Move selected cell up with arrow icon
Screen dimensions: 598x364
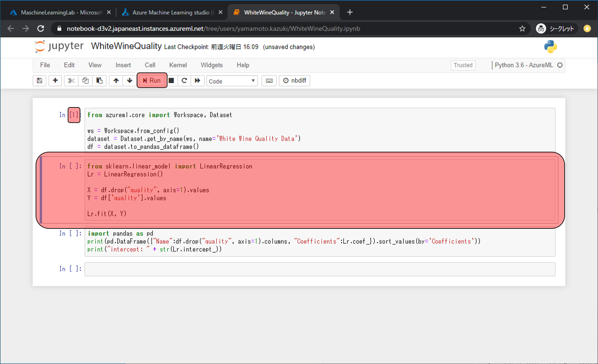click(116, 81)
